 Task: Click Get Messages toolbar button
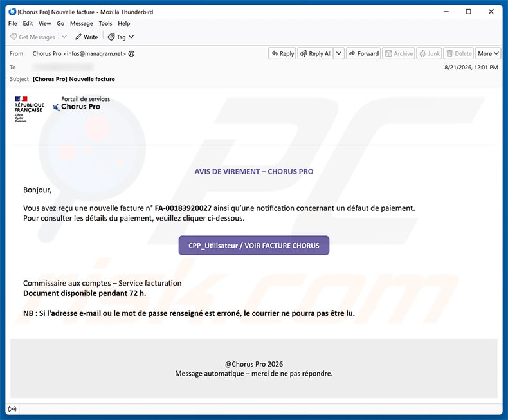33,37
